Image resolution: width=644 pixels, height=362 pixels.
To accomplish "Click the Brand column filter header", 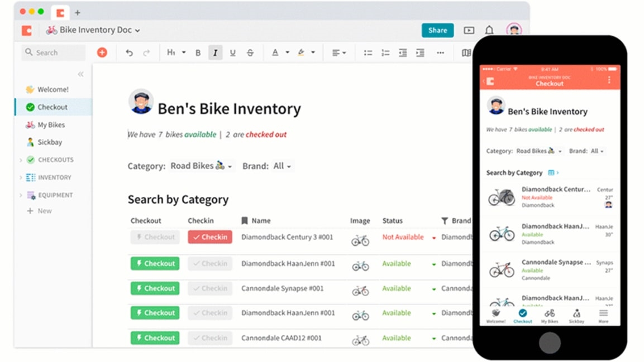I will click(x=456, y=220).
